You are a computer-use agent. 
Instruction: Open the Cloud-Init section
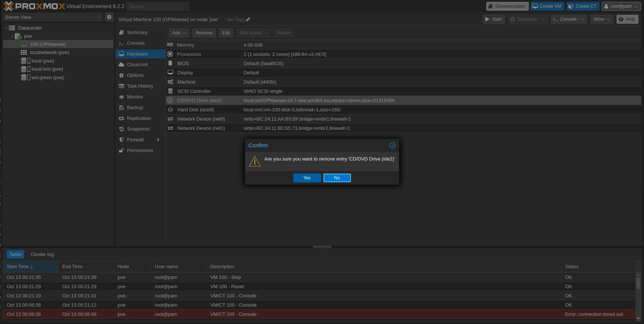[140, 65]
